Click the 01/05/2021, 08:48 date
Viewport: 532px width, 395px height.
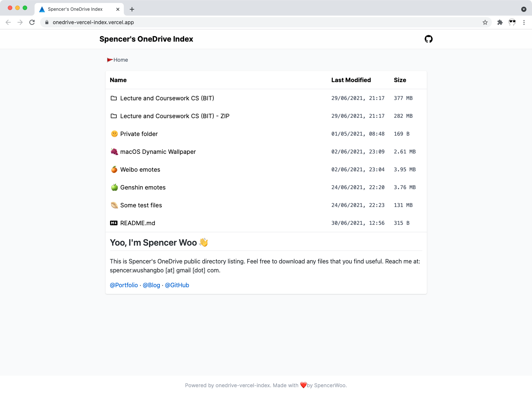[x=358, y=134]
